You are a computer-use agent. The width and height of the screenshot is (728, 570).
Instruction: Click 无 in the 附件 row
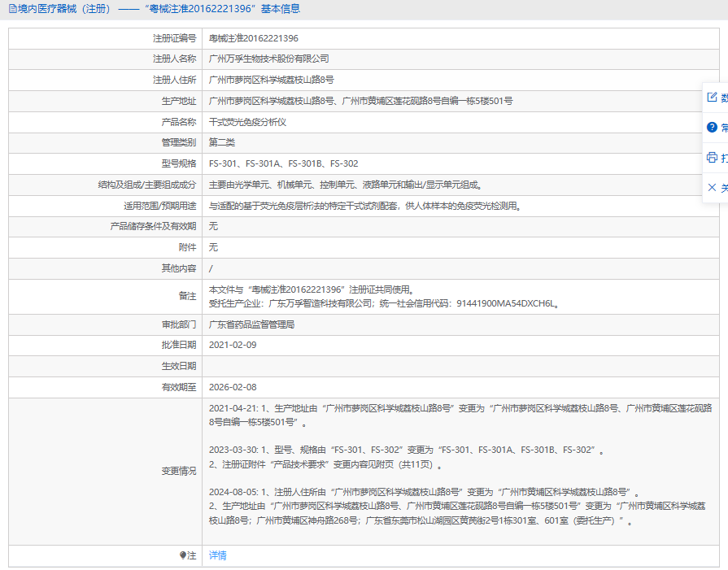pyautogui.click(x=213, y=247)
